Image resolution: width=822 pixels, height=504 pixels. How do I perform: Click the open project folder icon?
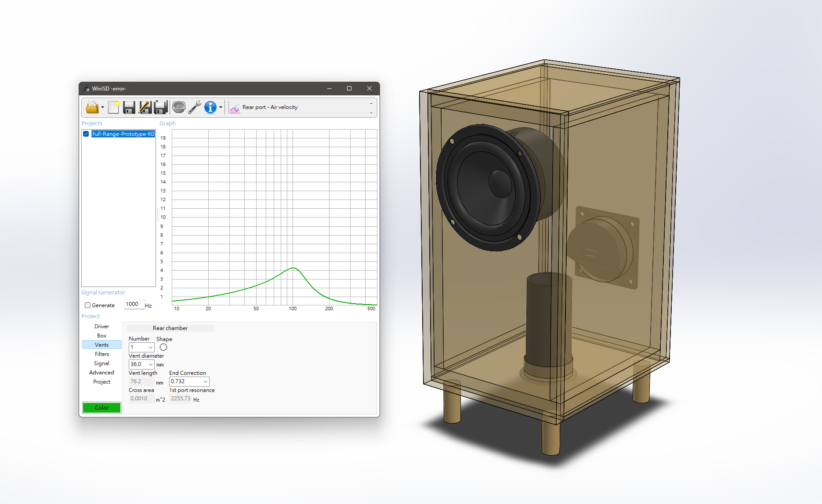(92, 107)
